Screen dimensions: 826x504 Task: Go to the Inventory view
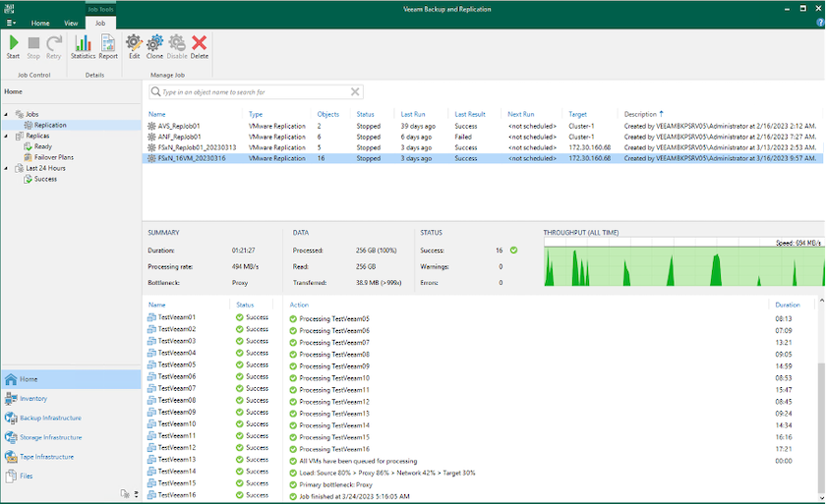[x=32, y=398]
